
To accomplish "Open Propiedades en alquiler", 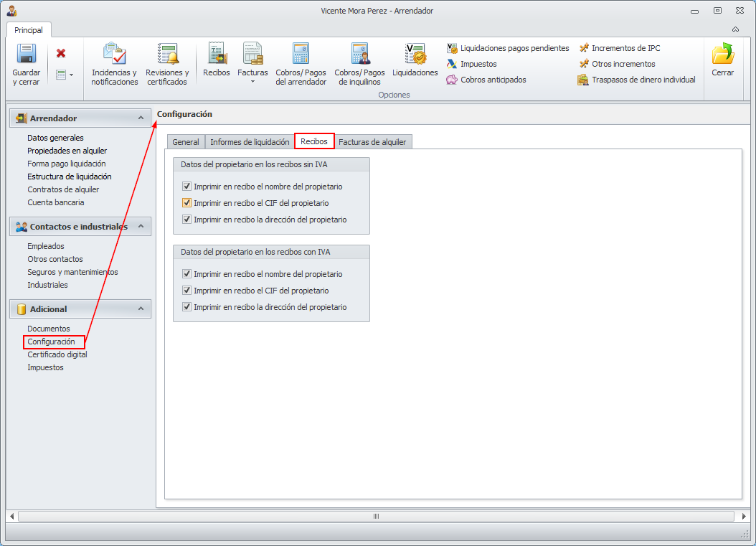I will tap(67, 151).
